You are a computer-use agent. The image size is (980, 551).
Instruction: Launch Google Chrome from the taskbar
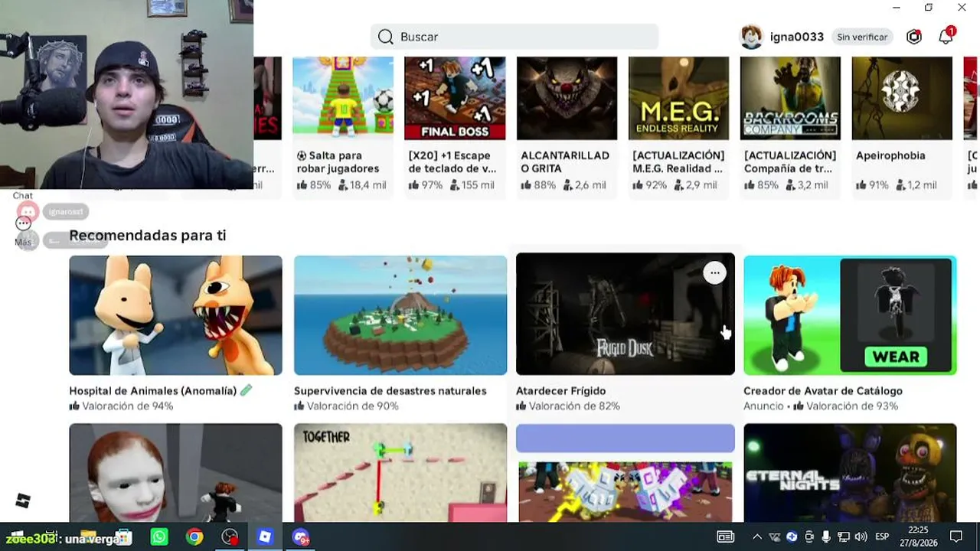[x=194, y=537]
